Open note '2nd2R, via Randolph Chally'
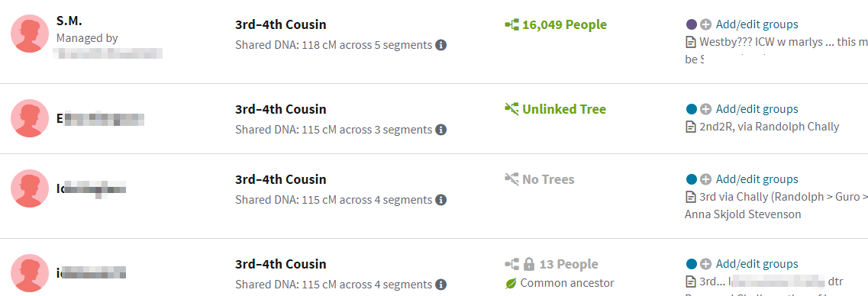This screenshot has height=296, width=868. tap(769, 127)
